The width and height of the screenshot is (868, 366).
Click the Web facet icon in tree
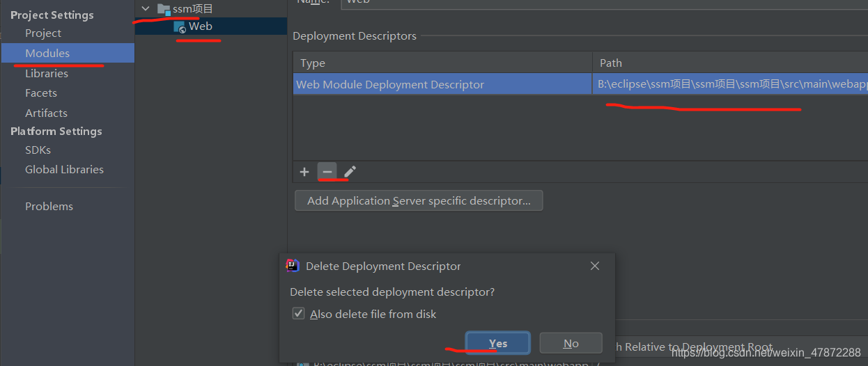click(180, 27)
